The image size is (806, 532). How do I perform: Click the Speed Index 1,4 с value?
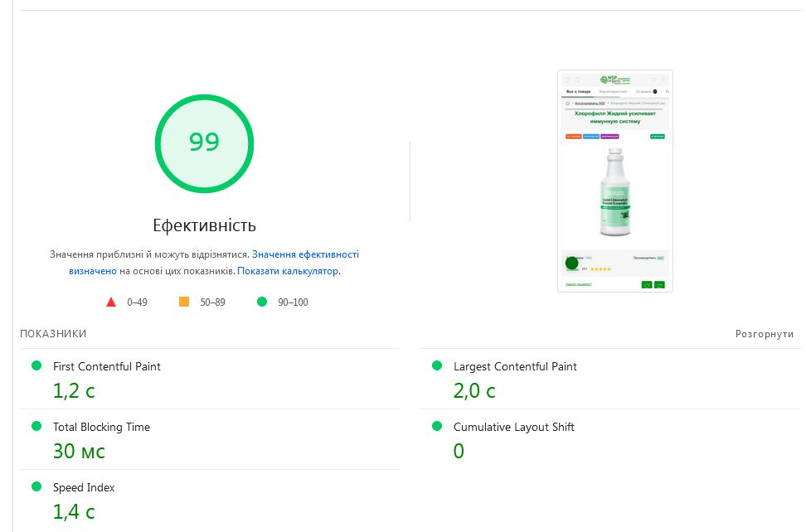[74, 512]
